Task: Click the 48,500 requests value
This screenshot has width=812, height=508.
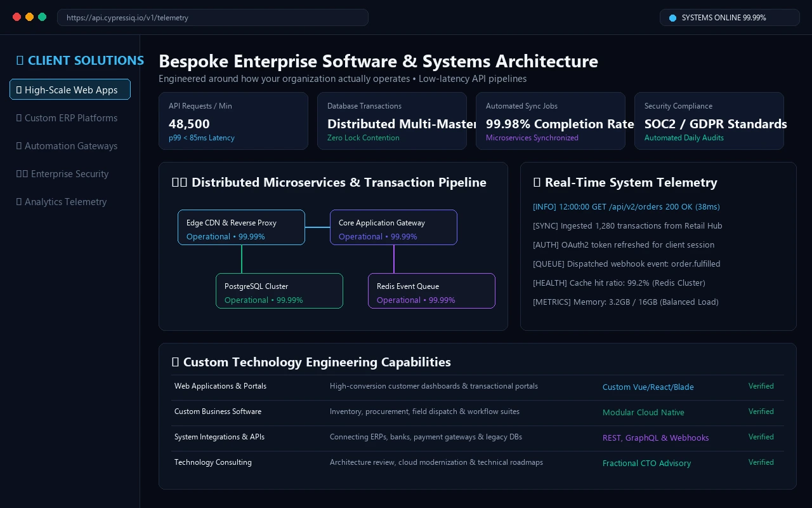Action: click(x=189, y=124)
